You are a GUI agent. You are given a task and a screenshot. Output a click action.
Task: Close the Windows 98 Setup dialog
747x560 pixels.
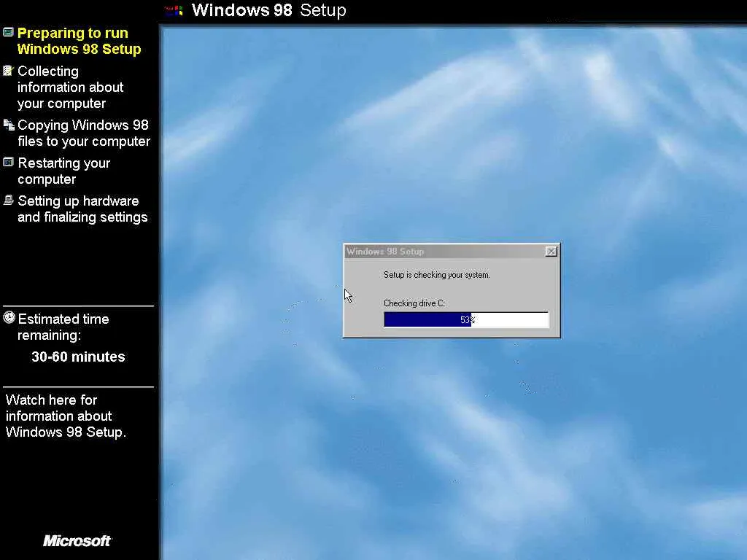tap(551, 252)
